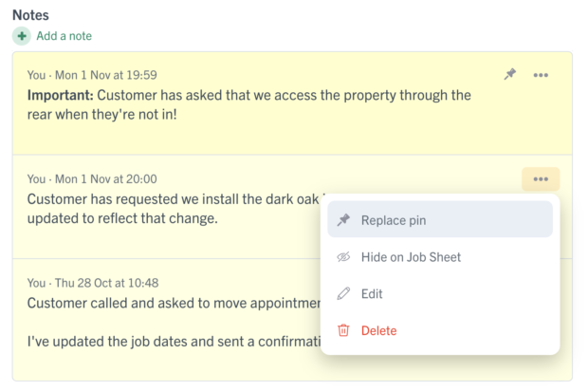
Task: Select the Edit menu entry
Action: point(440,293)
